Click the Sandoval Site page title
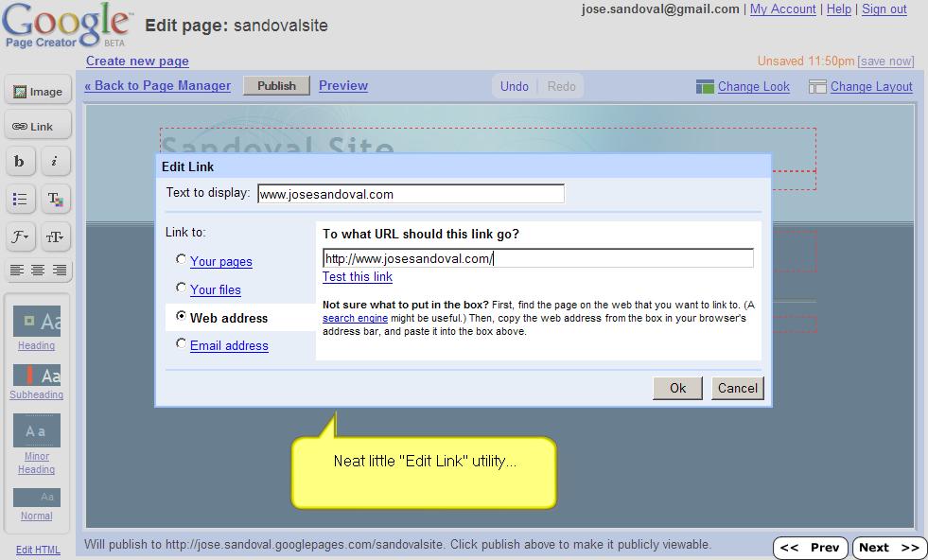The image size is (928, 560). [277, 145]
